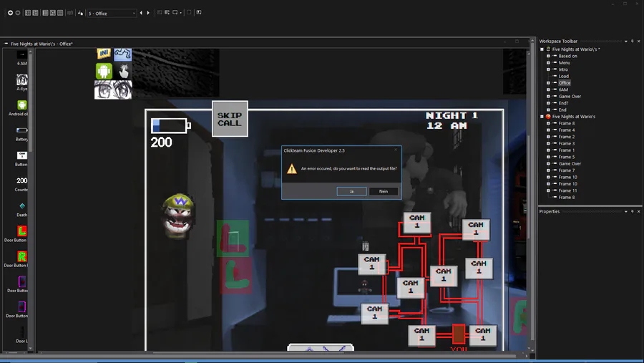Close the Clickteam Fusion error dialog

coord(396,150)
